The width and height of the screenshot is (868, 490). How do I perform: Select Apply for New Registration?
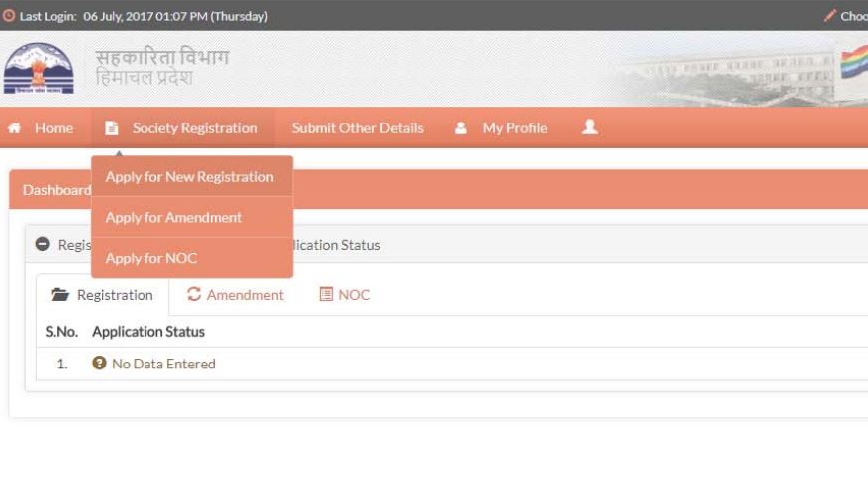pos(191,177)
